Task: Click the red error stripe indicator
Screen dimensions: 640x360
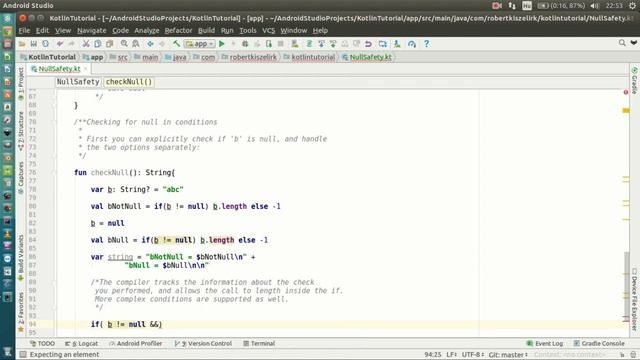Action: [626, 92]
